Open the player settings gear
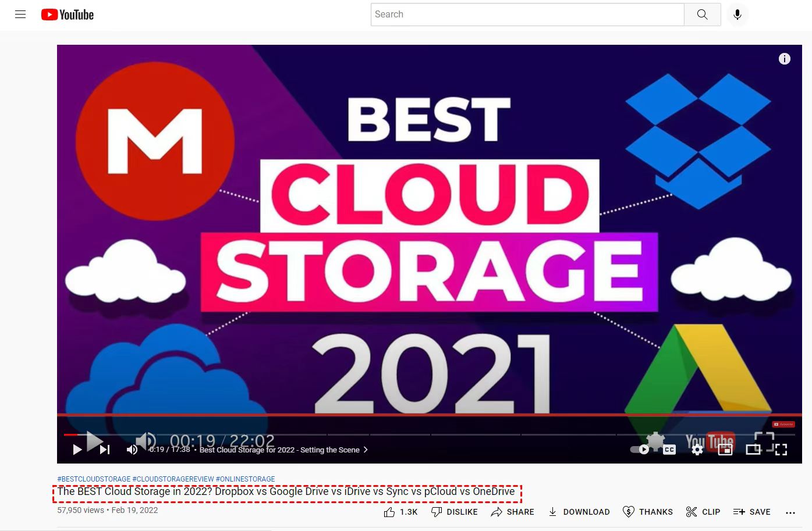Image resolution: width=812 pixels, height=531 pixels. pyautogui.click(x=697, y=450)
